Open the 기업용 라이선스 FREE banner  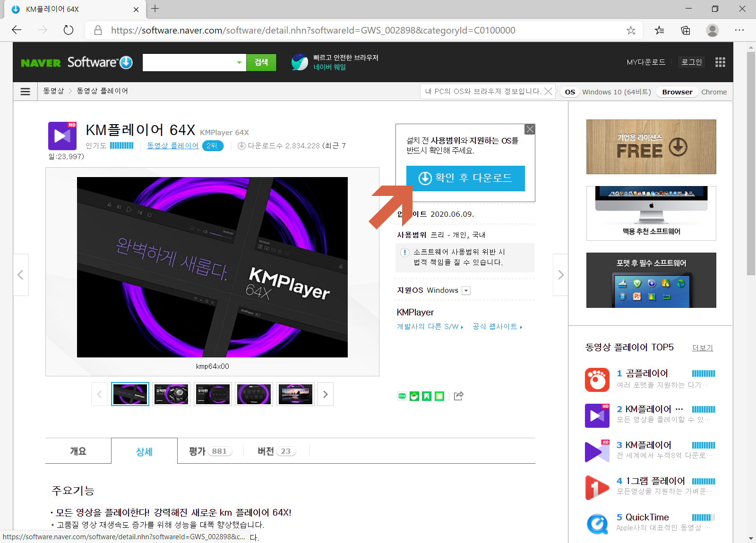point(651,147)
